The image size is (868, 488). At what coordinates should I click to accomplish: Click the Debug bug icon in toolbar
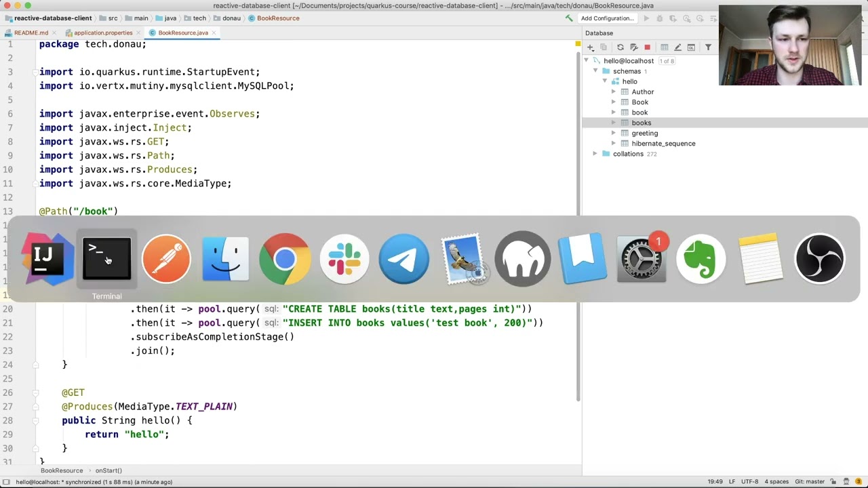coord(659,18)
